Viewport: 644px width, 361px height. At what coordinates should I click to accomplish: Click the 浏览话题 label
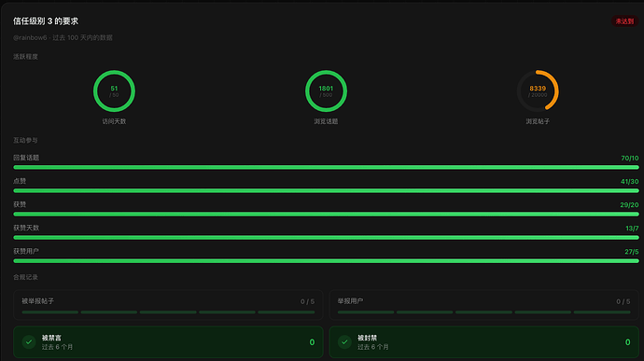[x=326, y=121]
